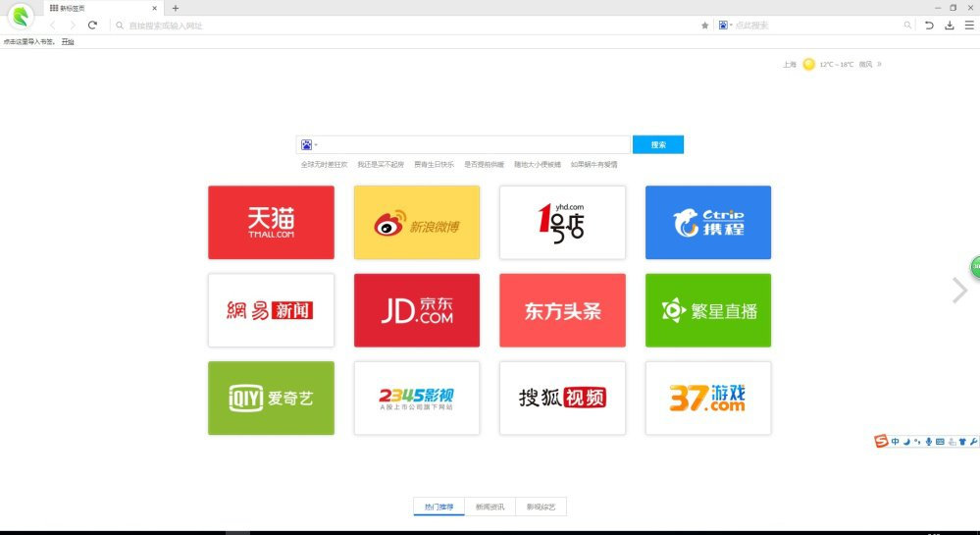Click hot search 是否提前供暖
This screenshot has width=980, height=535.
coord(484,165)
